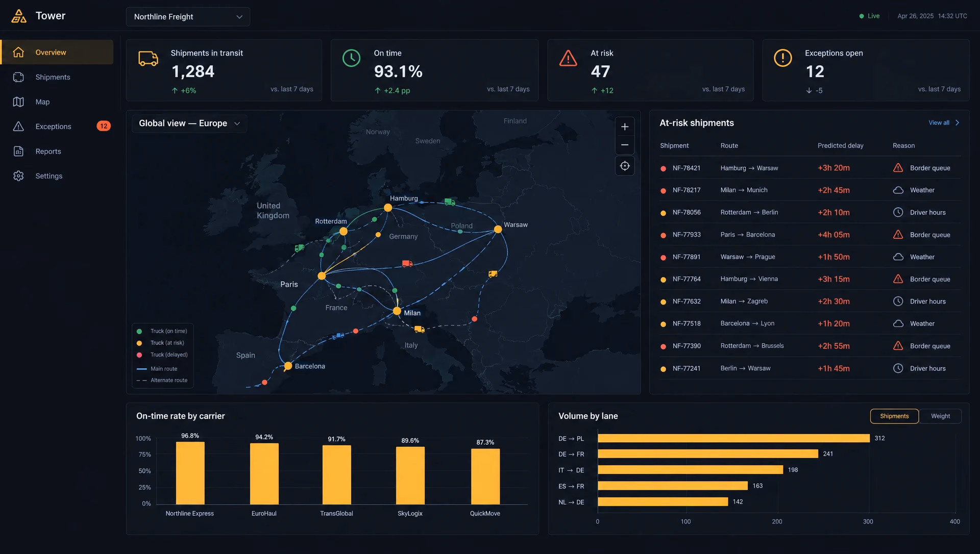Viewport: 980px width, 554px height.
Task: Click border queue icon on NF-77390 row
Action: click(898, 346)
